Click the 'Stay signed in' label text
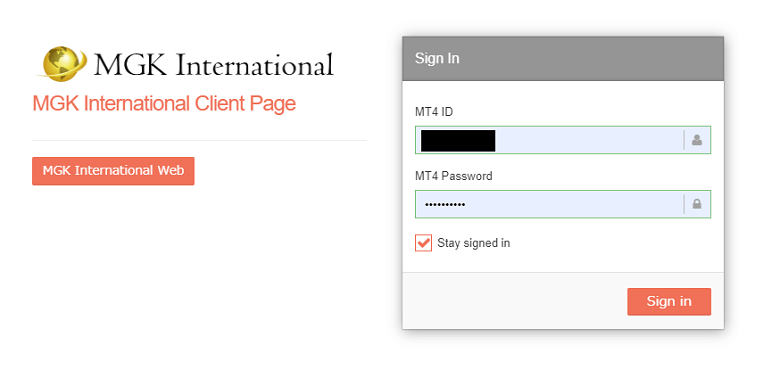This screenshot has width=780, height=386. tap(474, 243)
